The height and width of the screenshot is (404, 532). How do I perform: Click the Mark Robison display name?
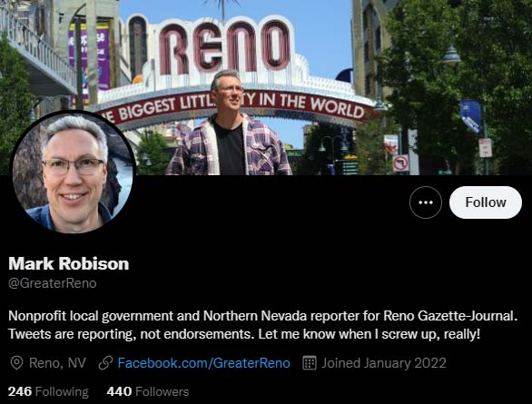pos(68,263)
